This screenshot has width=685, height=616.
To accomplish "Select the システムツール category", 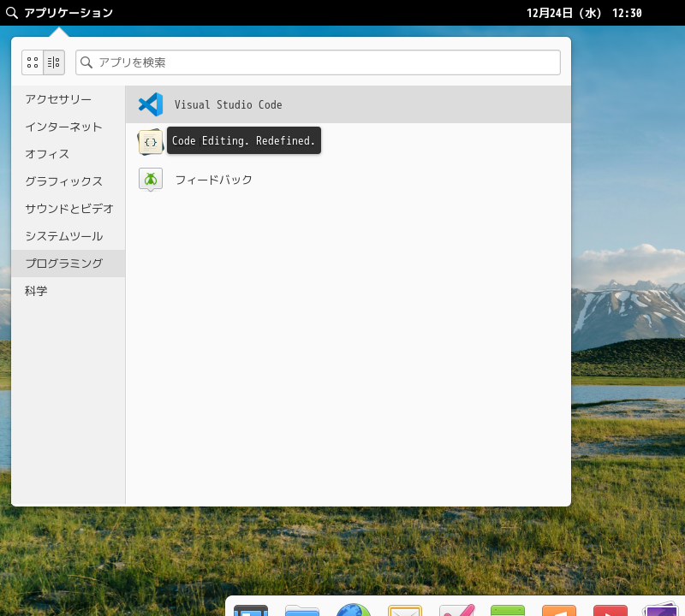I will pyautogui.click(x=68, y=236).
